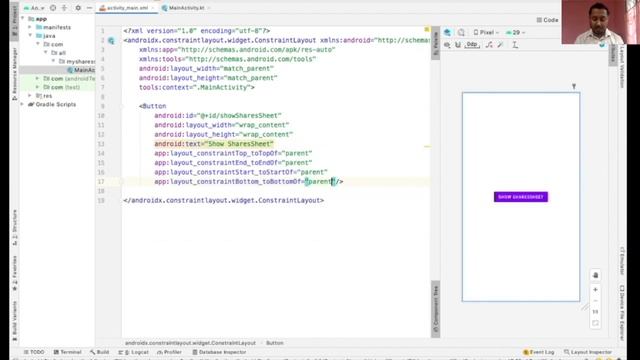Open the Pixel device dropdown

coord(486,32)
